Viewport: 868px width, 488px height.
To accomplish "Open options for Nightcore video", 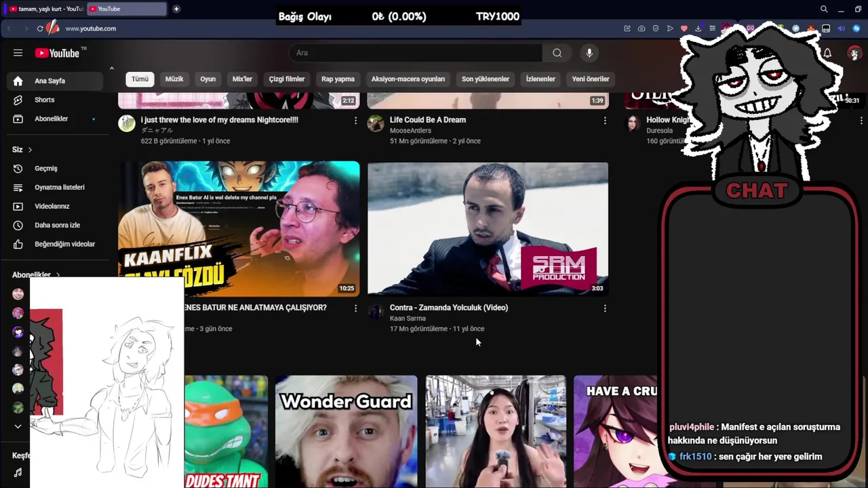I will point(355,121).
